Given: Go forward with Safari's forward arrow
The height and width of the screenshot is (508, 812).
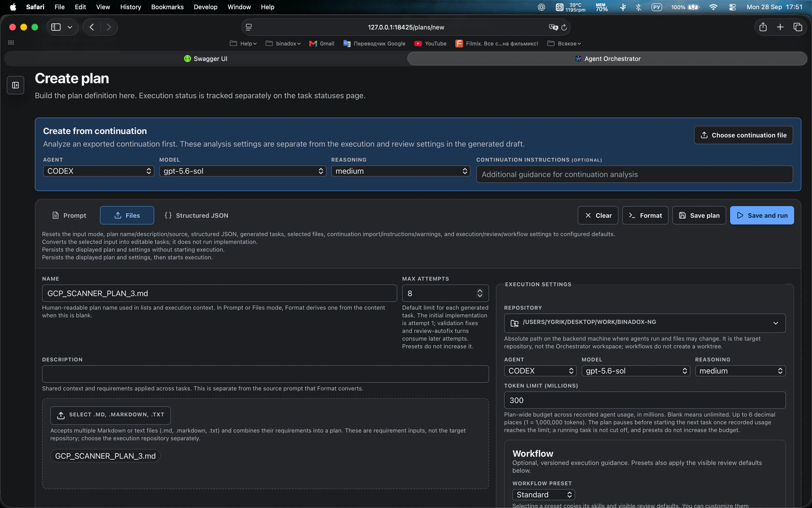Looking at the screenshot, I should tap(109, 27).
